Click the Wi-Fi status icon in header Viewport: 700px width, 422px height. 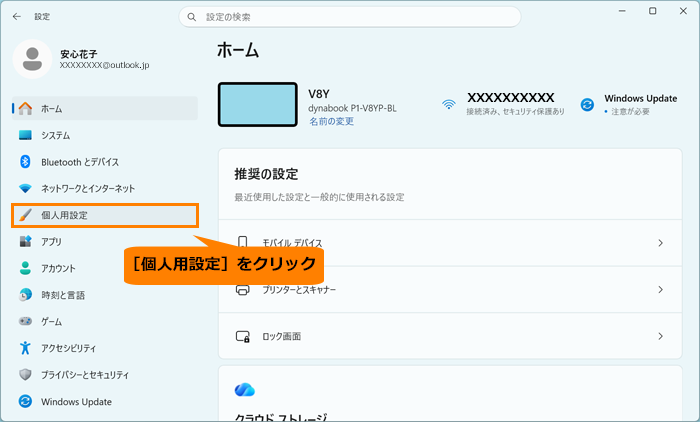(x=449, y=104)
